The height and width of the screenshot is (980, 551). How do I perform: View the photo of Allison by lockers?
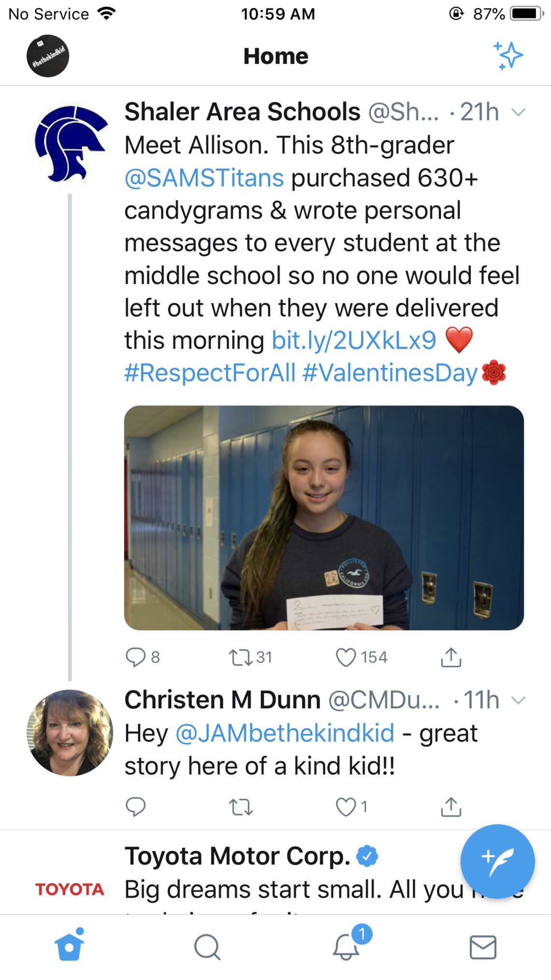[324, 517]
